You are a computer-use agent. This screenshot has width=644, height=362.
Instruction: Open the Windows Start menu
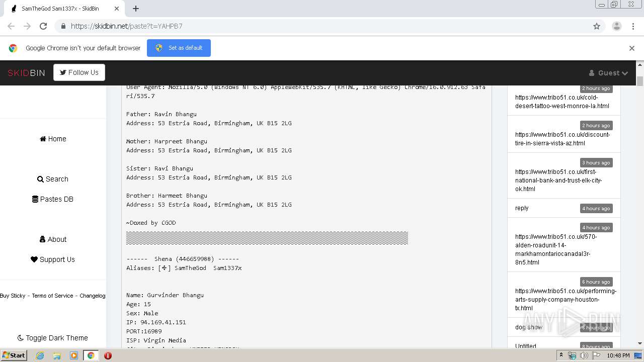point(14,355)
